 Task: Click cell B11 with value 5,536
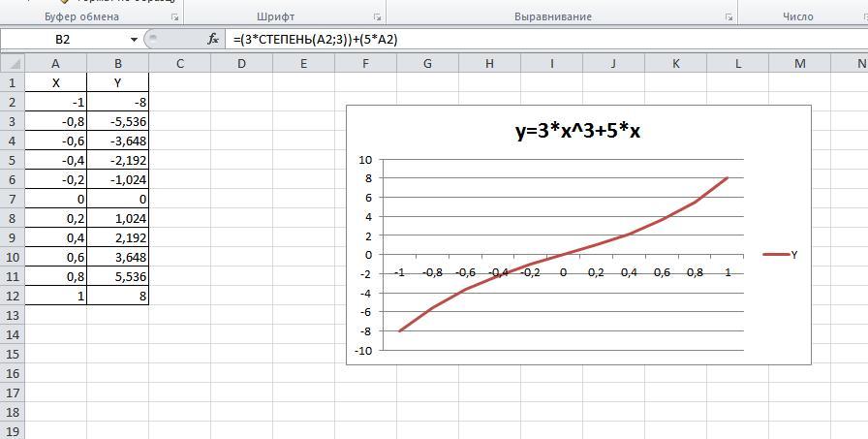[x=117, y=276]
